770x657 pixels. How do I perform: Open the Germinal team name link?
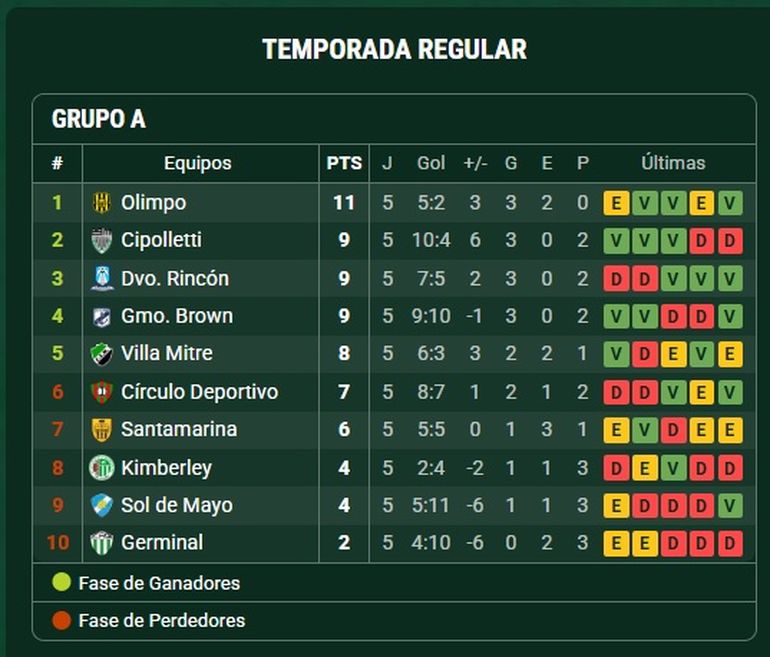162,543
